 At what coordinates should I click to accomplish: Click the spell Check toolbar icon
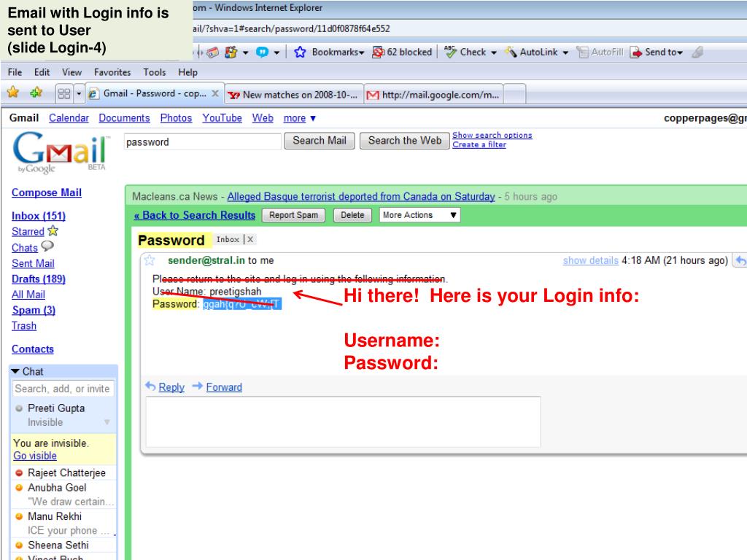(x=450, y=52)
